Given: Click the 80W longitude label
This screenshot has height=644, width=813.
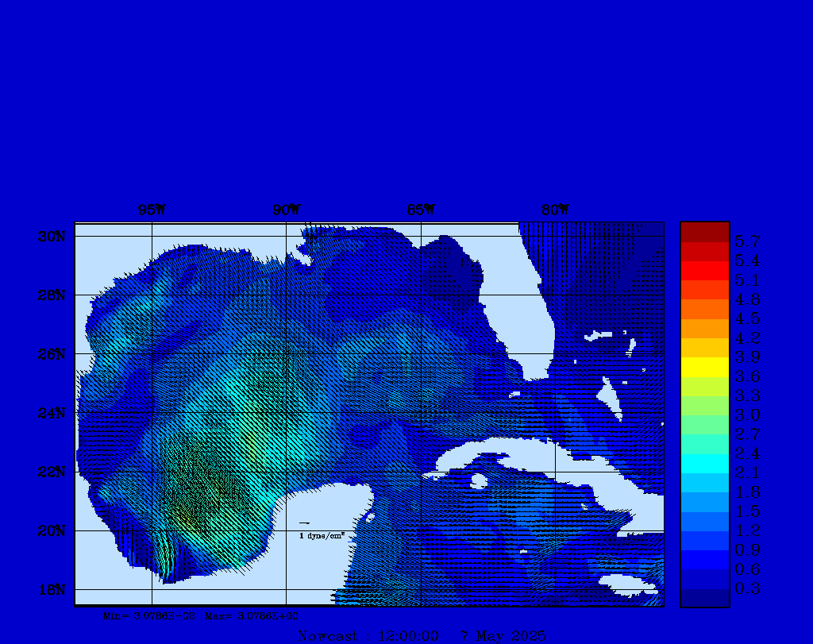Looking at the screenshot, I should (555, 210).
